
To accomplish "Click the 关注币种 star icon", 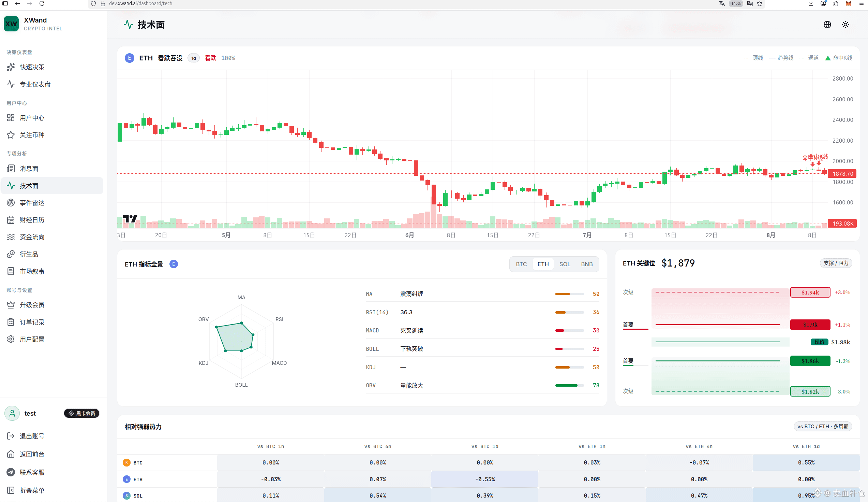I will coord(11,135).
